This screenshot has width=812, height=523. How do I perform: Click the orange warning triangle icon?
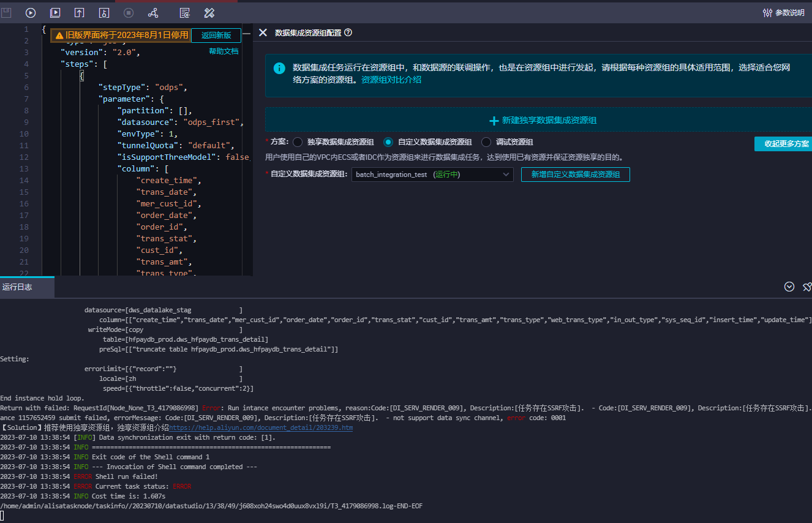(x=59, y=36)
